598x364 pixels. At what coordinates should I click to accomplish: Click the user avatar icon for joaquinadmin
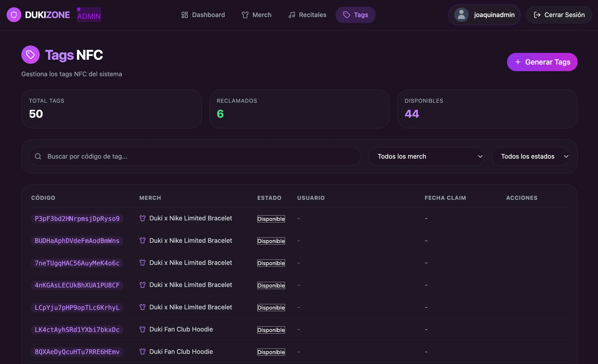(461, 15)
